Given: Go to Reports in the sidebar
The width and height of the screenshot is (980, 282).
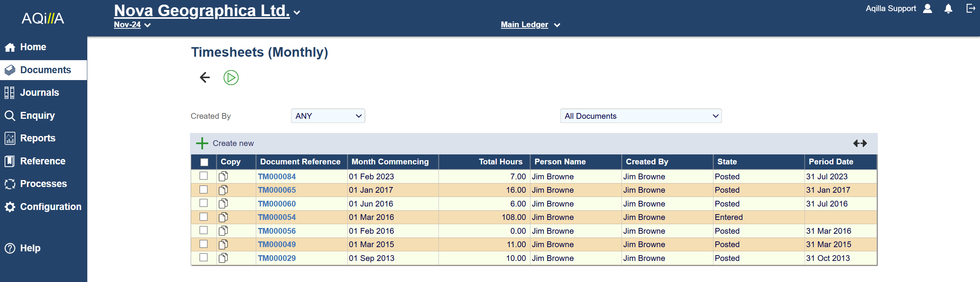Looking at the screenshot, I should pyautogui.click(x=38, y=138).
